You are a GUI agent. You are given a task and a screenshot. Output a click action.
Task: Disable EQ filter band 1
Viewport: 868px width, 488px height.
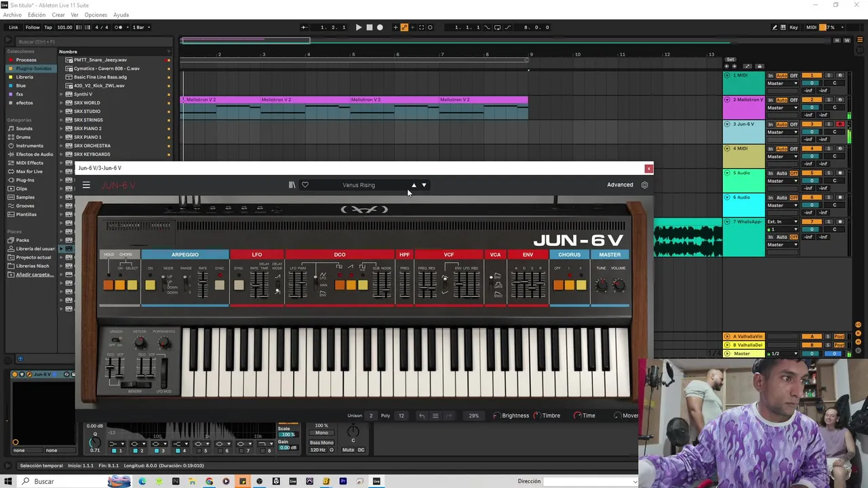(x=114, y=451)
